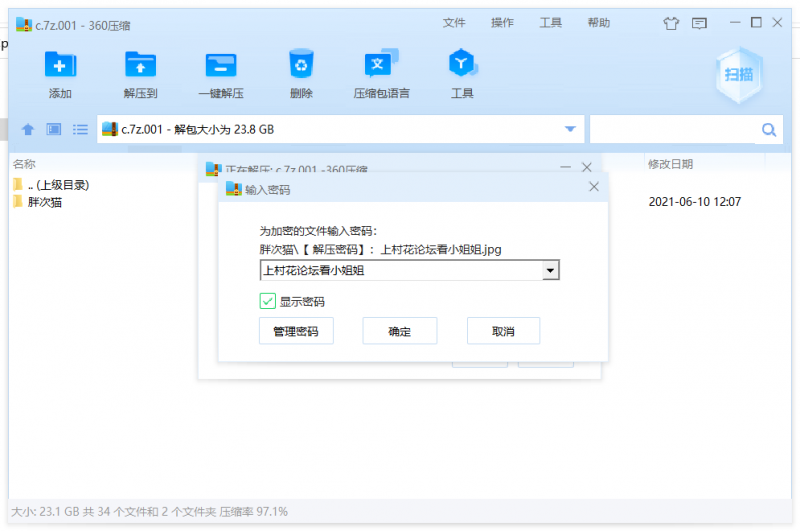Click the search magnifier icon
Viewport: 800px width, 531px height.
pos(769,130)
